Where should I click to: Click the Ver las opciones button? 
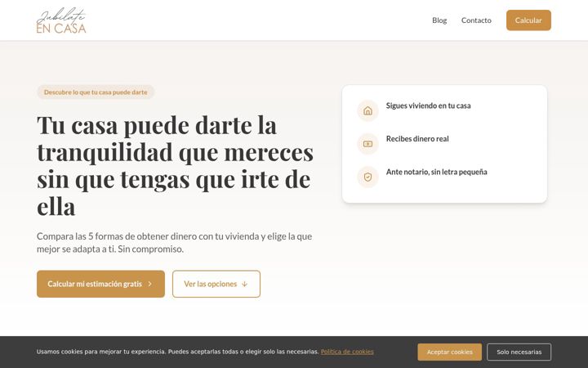(216, 284)
